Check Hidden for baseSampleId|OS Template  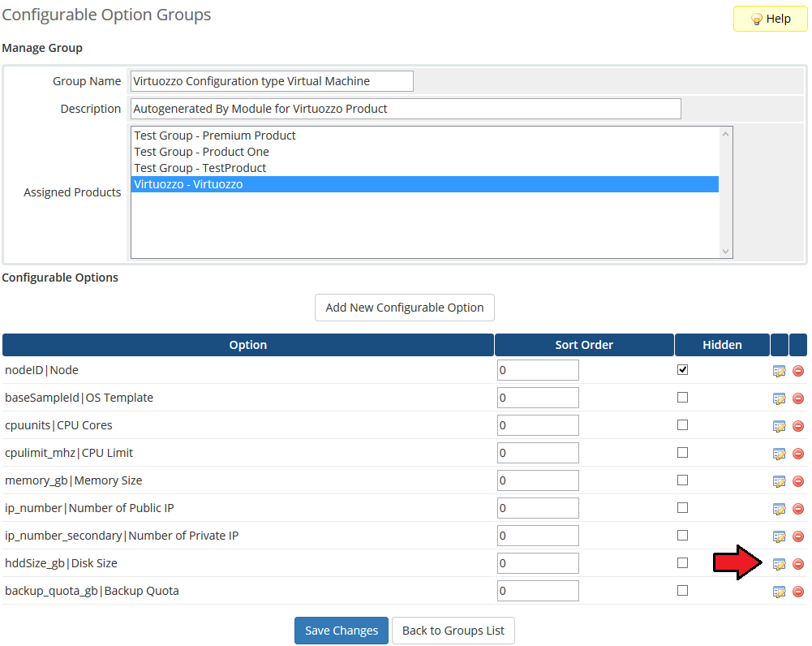click(682, 398)
